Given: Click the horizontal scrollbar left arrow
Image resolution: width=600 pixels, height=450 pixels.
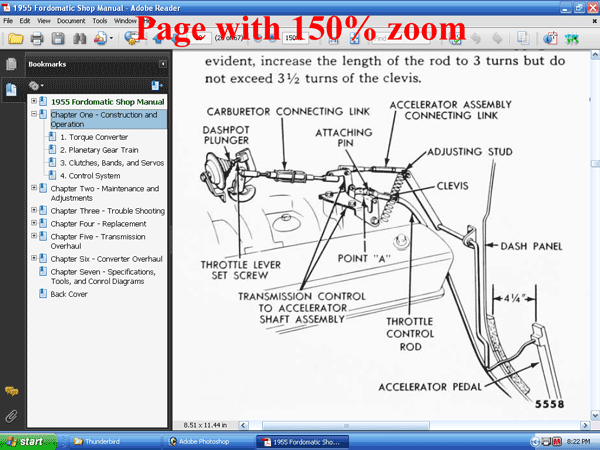Looking at the screenshot, I should 243,425.
